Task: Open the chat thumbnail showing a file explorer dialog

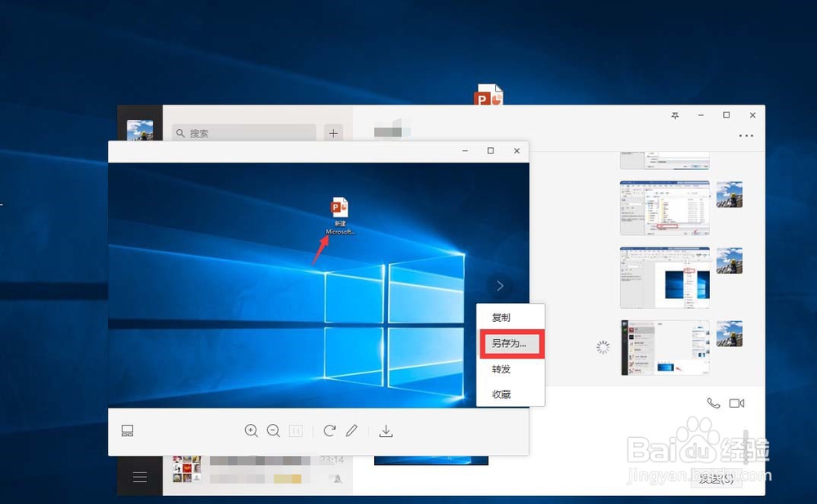Action: 664,208
